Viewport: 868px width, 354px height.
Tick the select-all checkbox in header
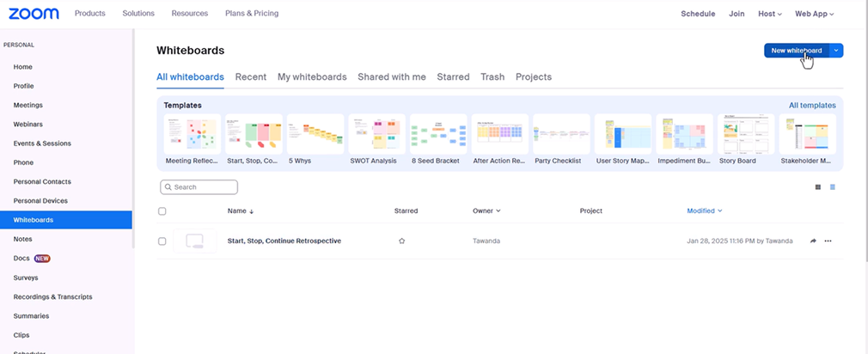[x=162, y=211]
